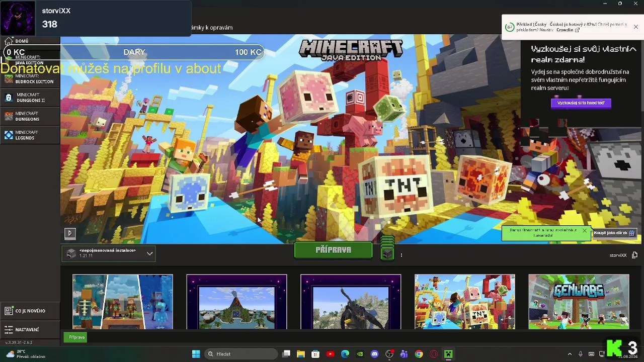Click the green Příprava play button
The width and height of the screenshot is (644, 362).
click(333, 250)
